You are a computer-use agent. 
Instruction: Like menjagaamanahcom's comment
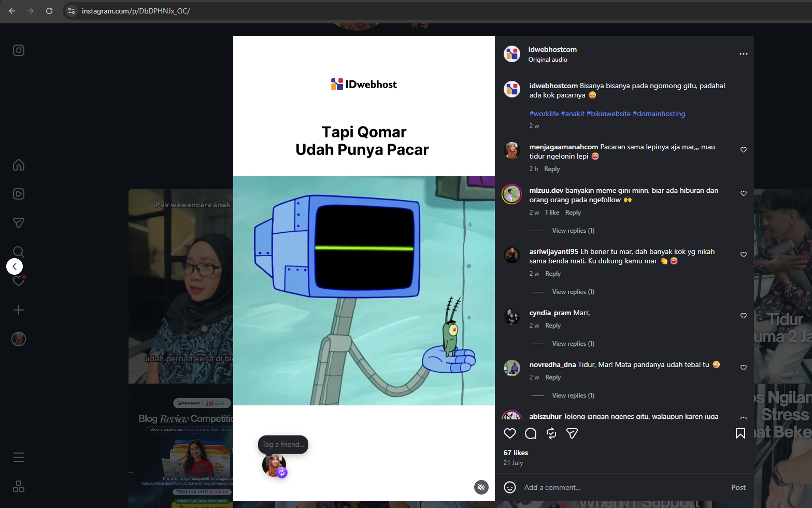(x=744, y=150)
